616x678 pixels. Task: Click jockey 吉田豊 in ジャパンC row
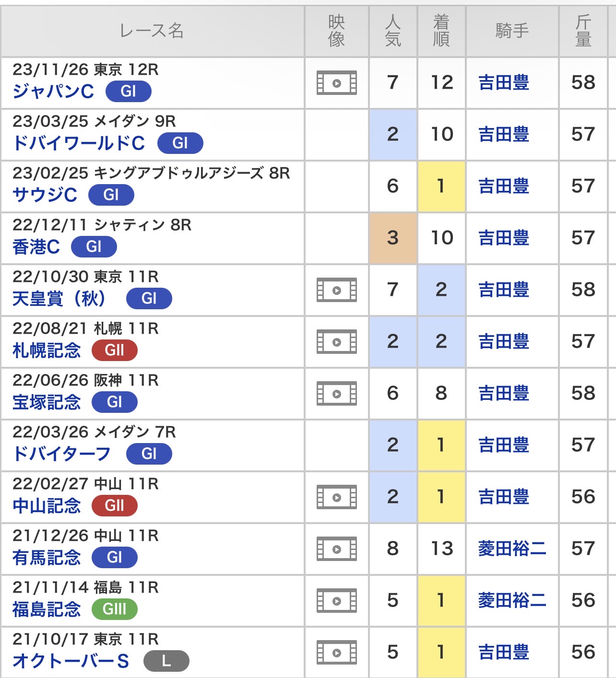coord(504,83)
